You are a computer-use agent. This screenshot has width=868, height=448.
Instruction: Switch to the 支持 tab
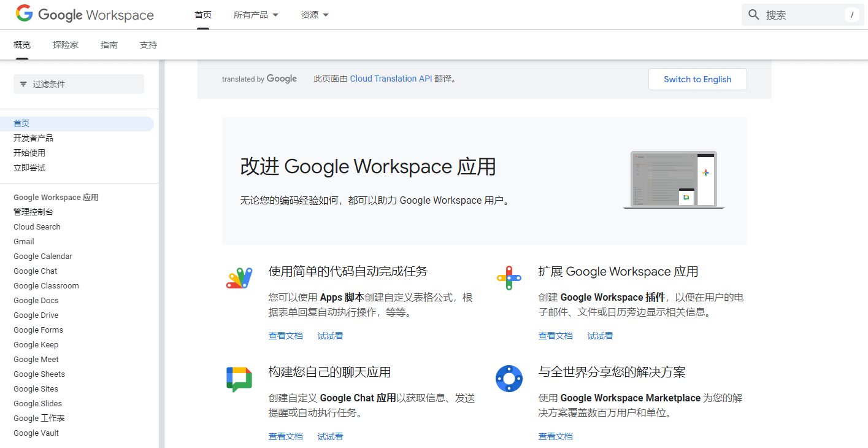(148, 45)
